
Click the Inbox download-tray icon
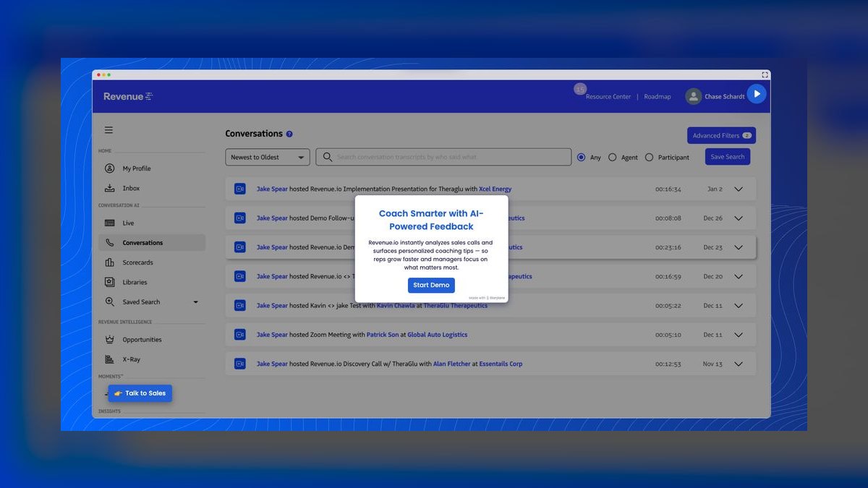pos(109,188)
